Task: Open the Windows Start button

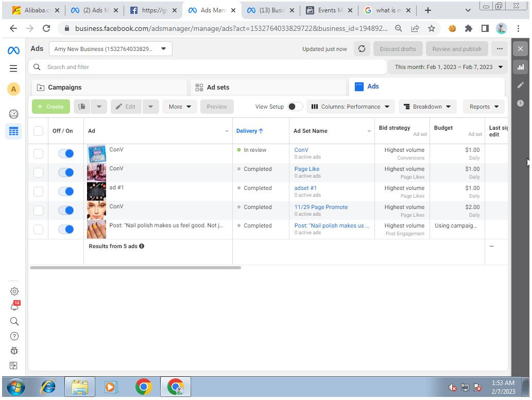Action: (16, 387)
